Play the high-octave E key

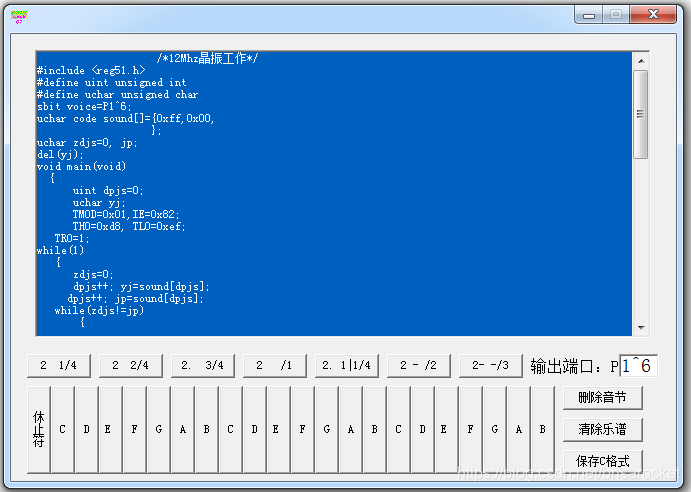[x=446, y=429]
